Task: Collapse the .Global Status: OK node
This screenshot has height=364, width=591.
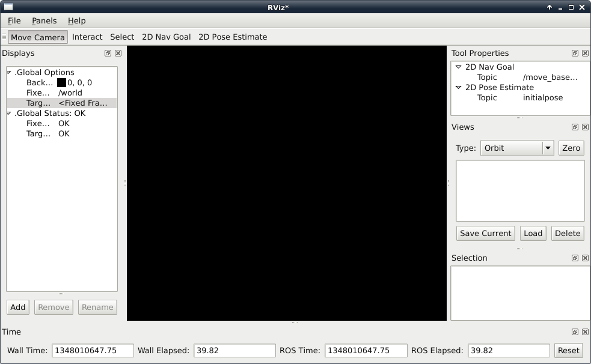Action: pyautogui.click(x=10, y=114)
